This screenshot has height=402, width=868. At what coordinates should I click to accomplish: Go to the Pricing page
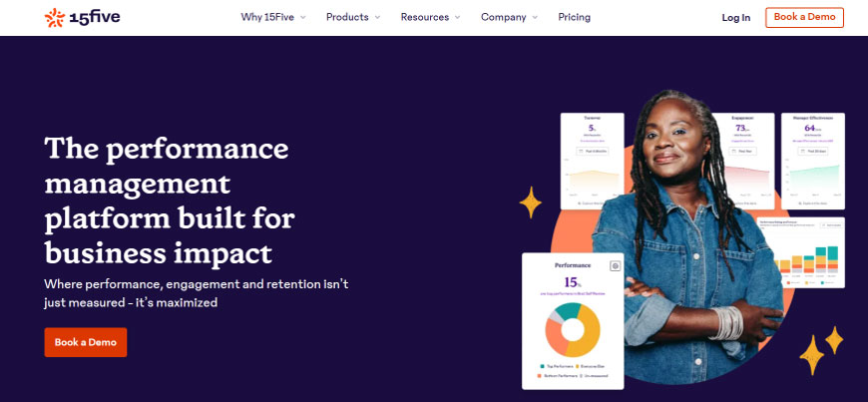tap(574, 17)
